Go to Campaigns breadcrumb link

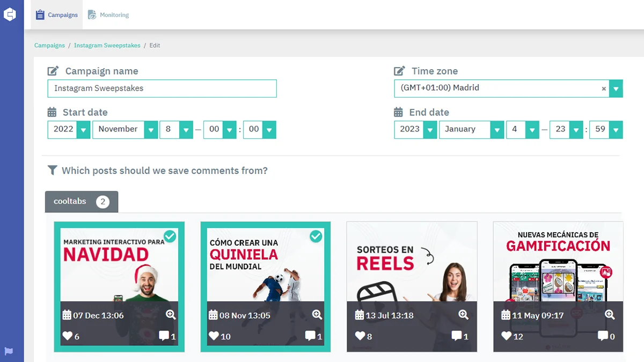[49, 46]
